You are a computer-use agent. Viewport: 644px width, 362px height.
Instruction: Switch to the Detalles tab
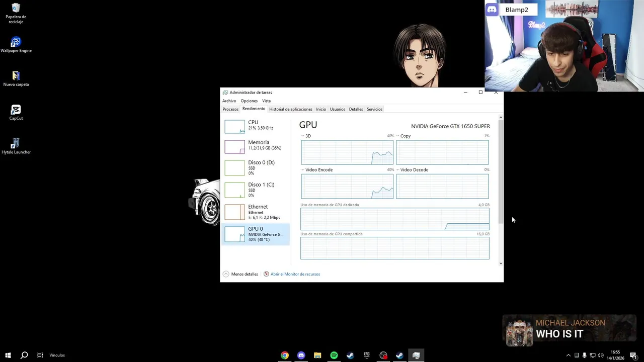(356, 109)
